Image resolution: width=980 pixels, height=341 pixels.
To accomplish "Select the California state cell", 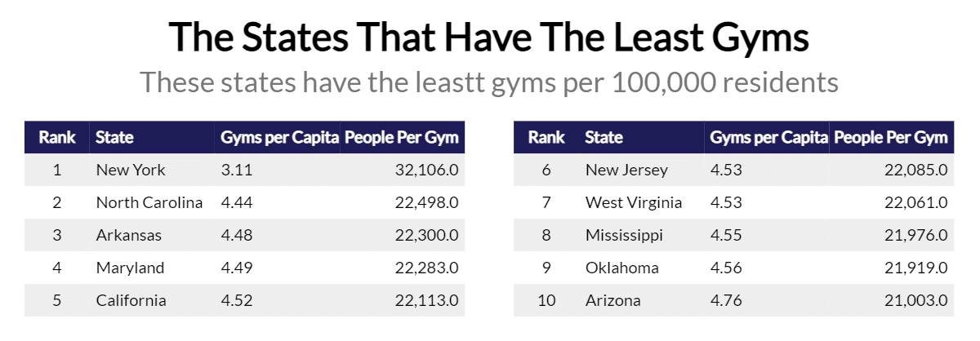I will [x=131, y=300].
